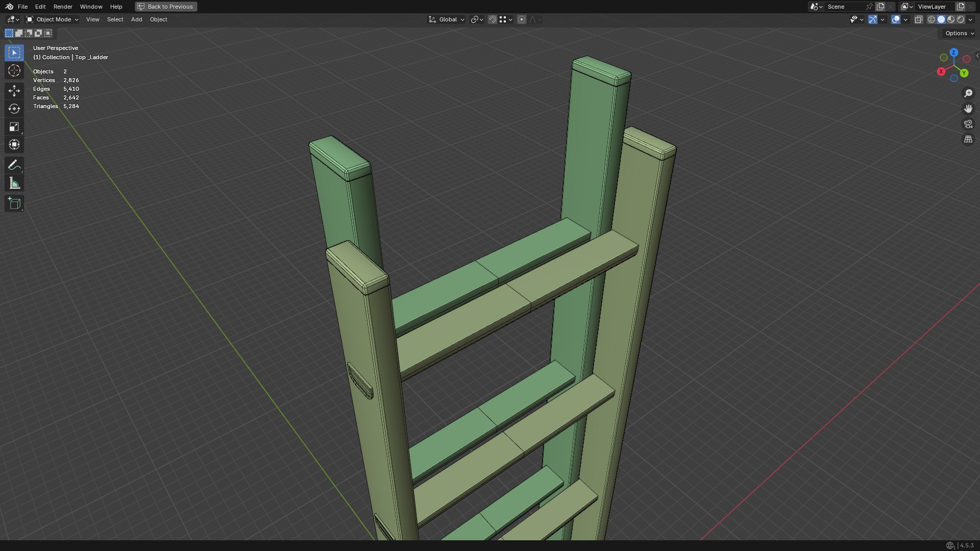Set selection mode to Extend
This screenshot has width=980, height=551.
19,33
